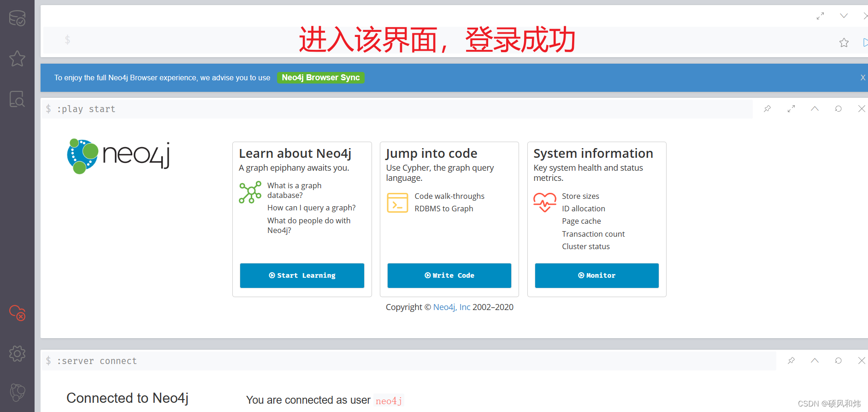Click 'What do people do with Neo4j?' text
868x412 pixels.
(x=309, y=226)
